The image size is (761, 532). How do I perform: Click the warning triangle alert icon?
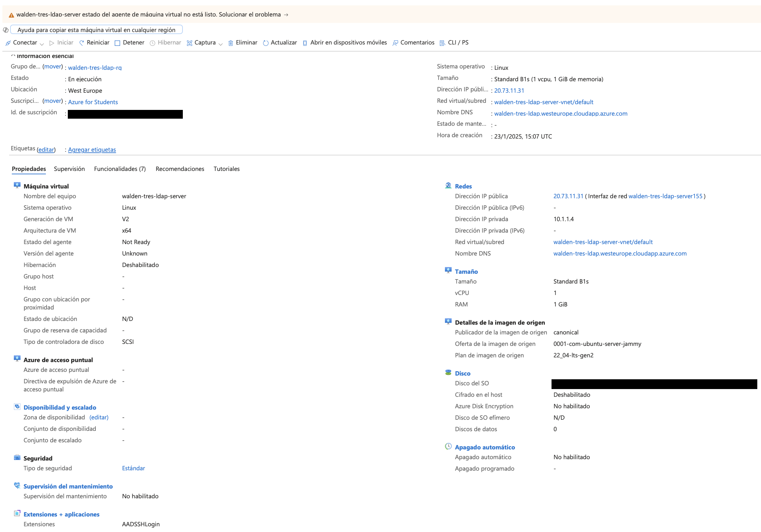pyautogui.click(x=11, y=15)
